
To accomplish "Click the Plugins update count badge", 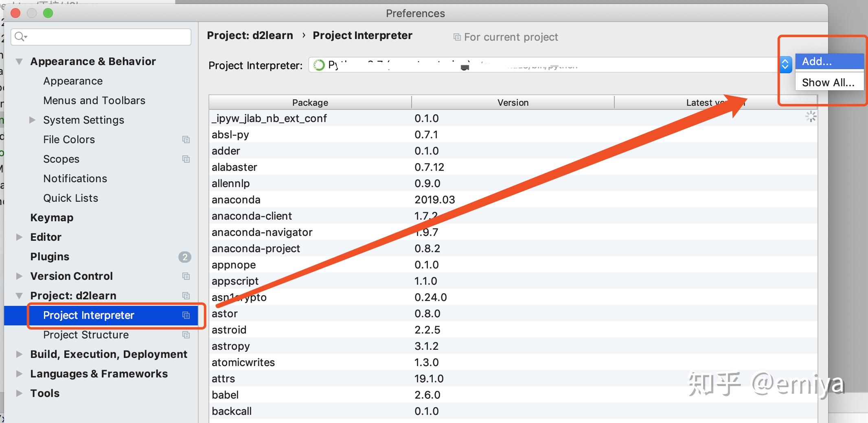I will (x=185, y=257).
